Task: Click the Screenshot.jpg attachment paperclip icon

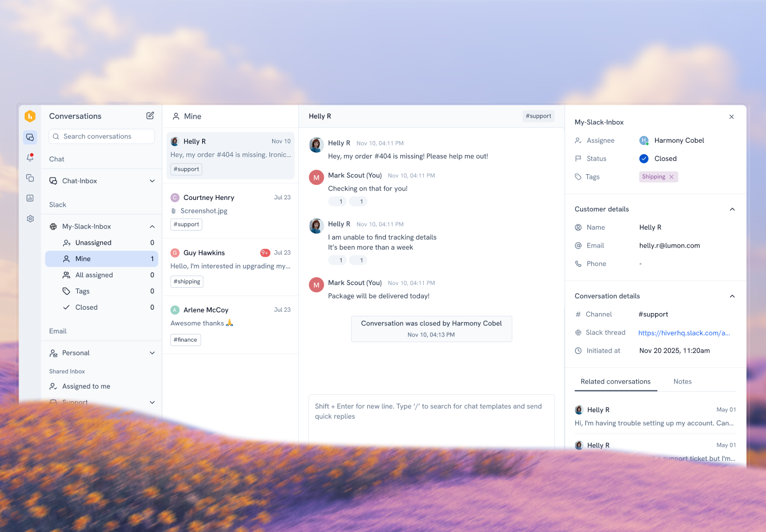Action: pyautogui.click(x=174, y=211)
